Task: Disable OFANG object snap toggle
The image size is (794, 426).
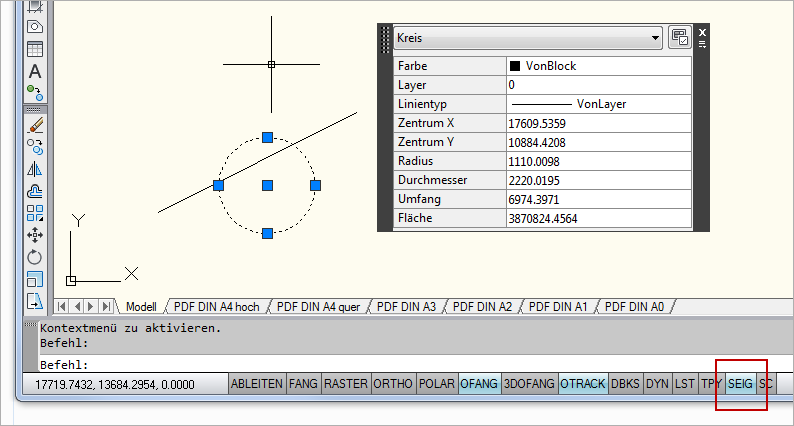Action: 478,384
